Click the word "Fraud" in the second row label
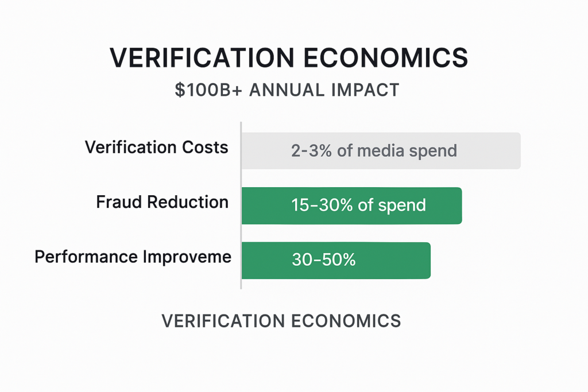Image resolution: width=588 pixels, height=392 pixels. pyautogui.click(x=119, y=202)
